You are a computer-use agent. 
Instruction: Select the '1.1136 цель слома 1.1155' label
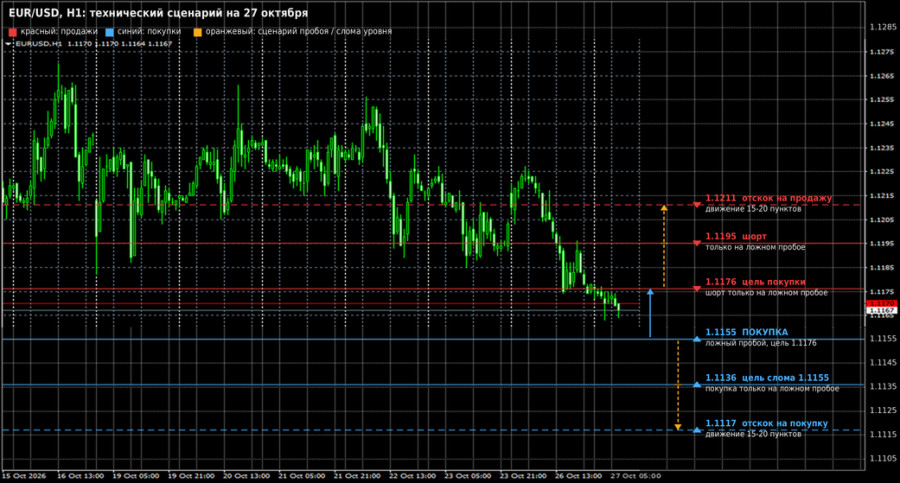(767, 378)
